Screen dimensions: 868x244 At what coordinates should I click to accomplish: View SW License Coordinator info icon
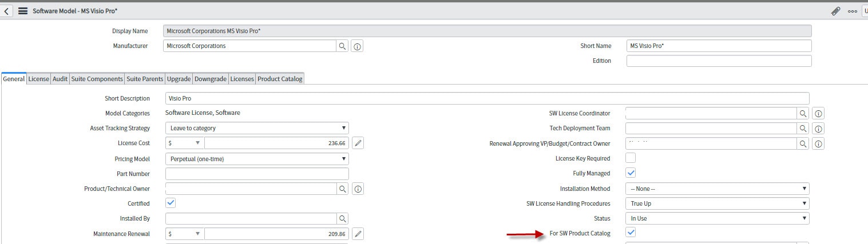click(818, 114)
